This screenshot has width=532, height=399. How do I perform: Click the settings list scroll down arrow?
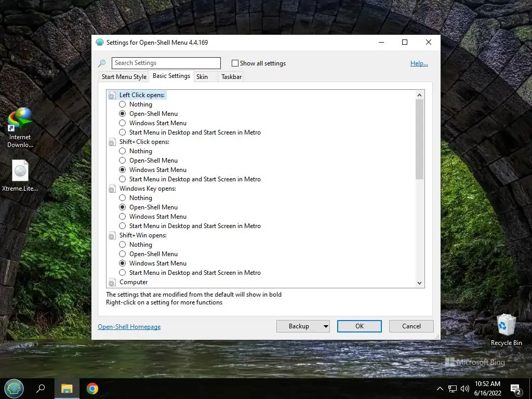coord(419,283)
